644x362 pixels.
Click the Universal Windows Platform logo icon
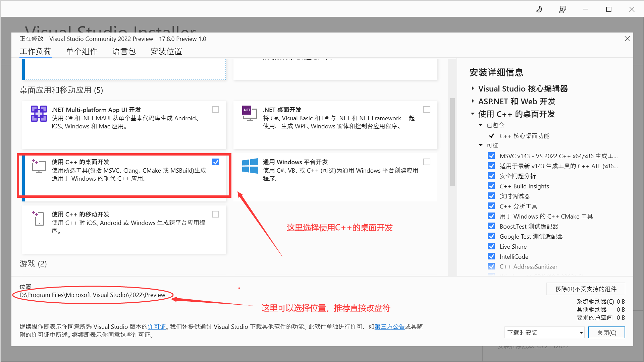(250, 166)
